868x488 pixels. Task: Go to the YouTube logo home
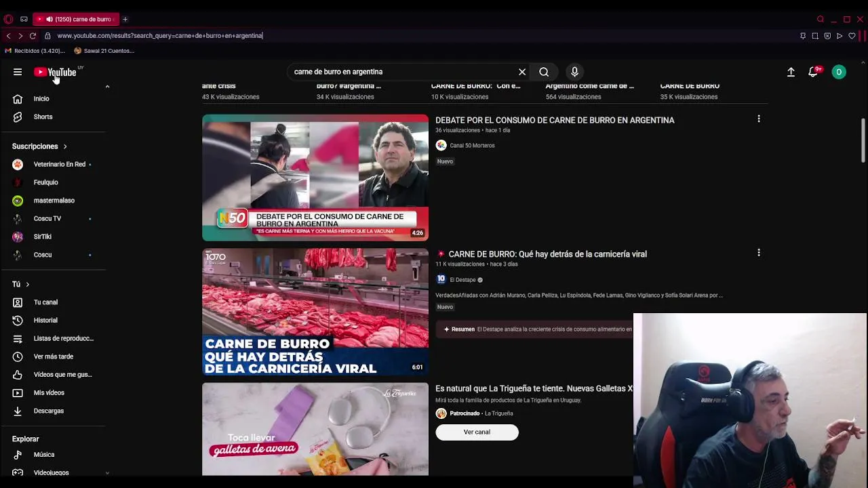55,72
